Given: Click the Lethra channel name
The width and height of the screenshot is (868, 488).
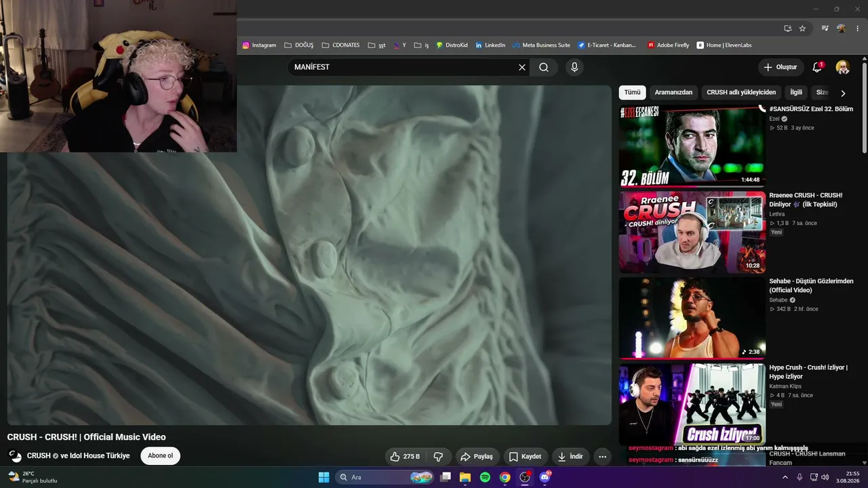Looking at the screenshot, I should click(x=777, y=214).
